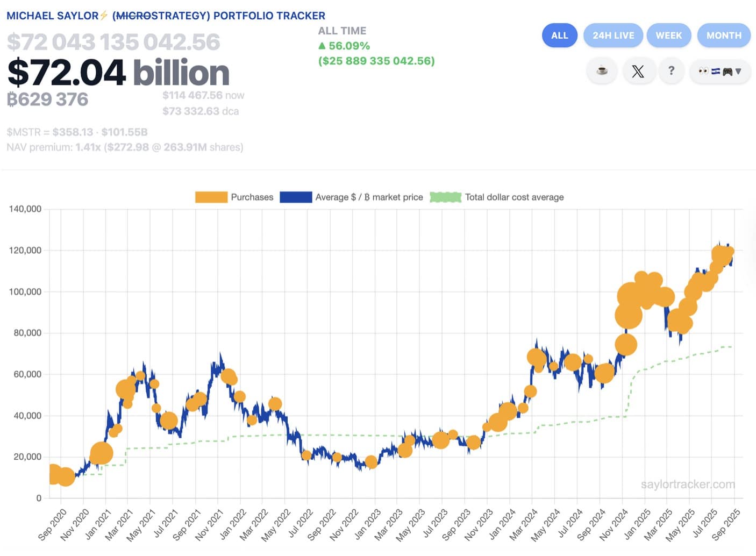Click the Total dollar cost average label

[x=515, y=197]
